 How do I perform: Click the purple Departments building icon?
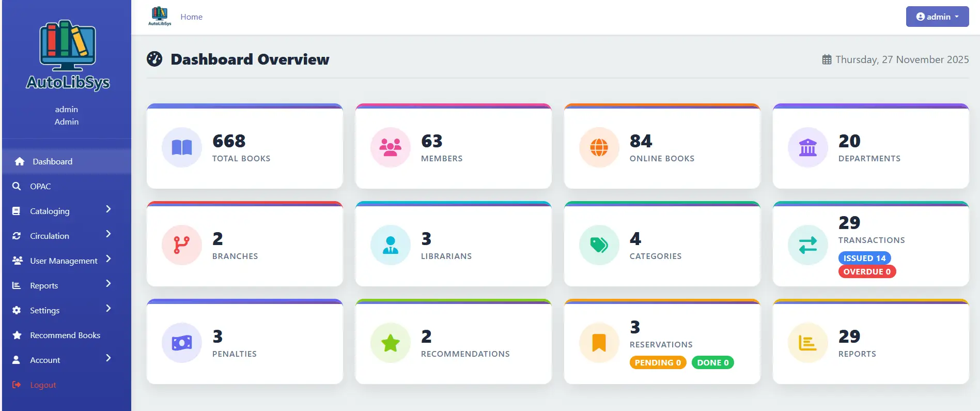click(807, 148)
